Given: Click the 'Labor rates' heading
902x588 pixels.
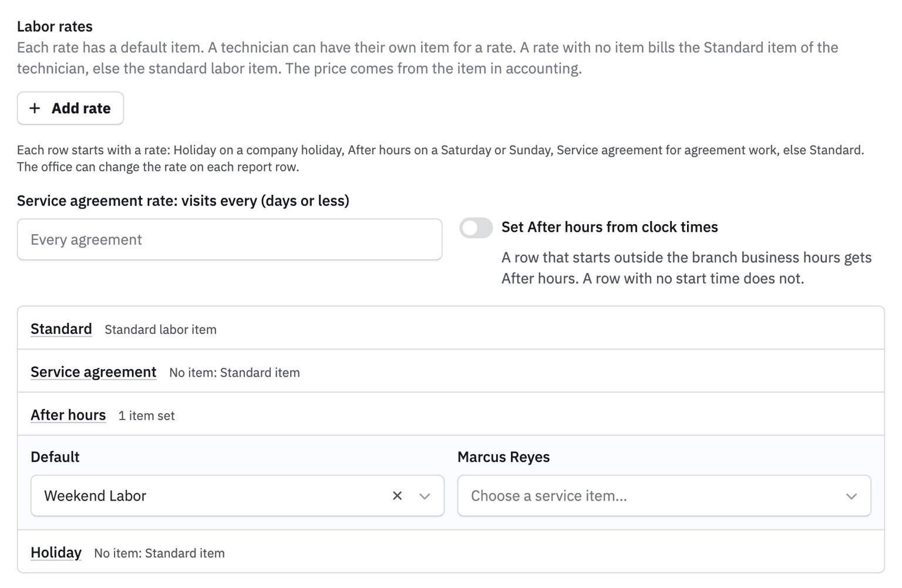Looking at the screenshot, I should [x=55, y=26].
